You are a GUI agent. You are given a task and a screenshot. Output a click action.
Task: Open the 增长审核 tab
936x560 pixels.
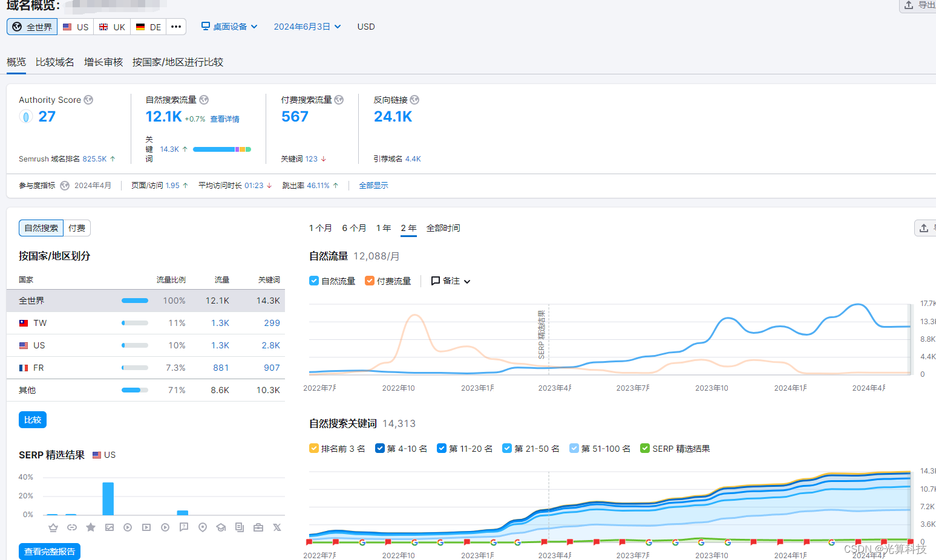click(x=103, y=62)
